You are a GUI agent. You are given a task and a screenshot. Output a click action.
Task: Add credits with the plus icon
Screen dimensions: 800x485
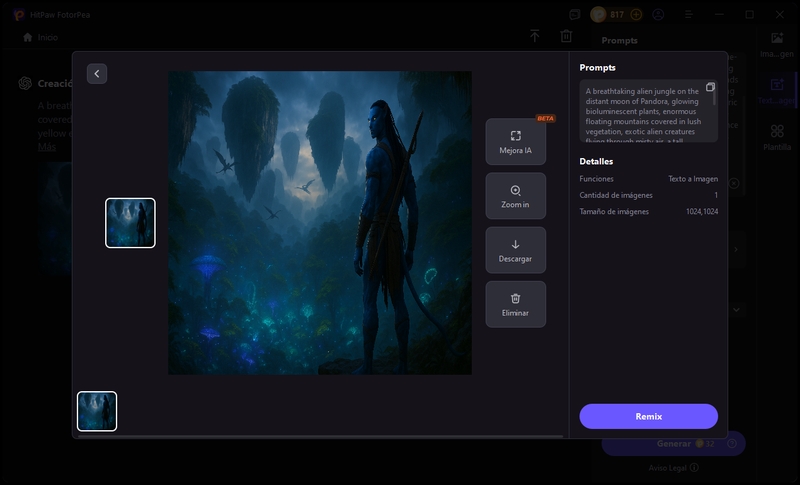(x=636, y=15)
